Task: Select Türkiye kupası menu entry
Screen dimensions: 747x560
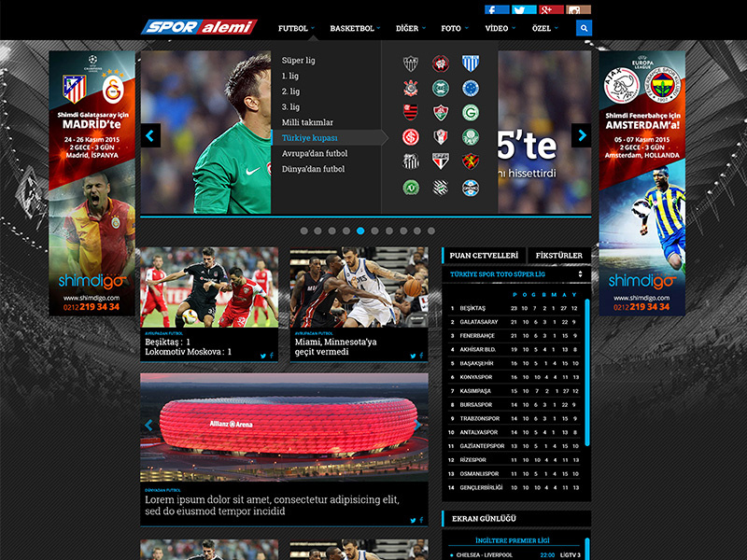Action: point(327,137)
